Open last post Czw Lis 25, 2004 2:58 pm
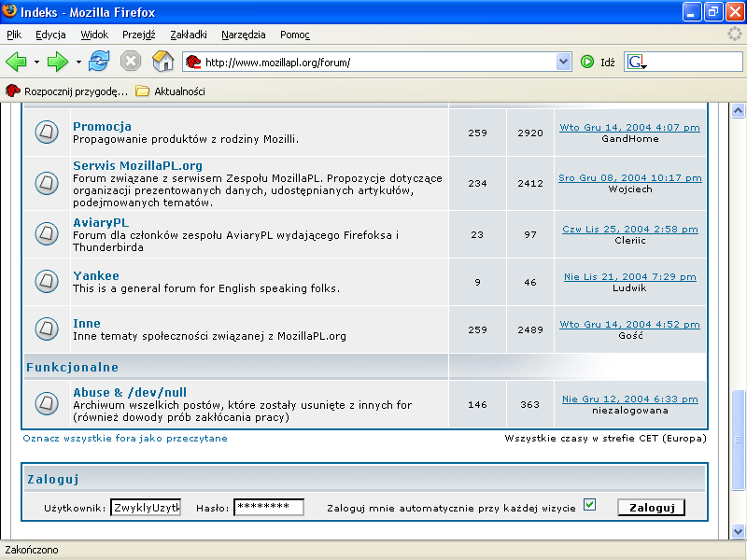Viewport: 747px width, 560px height. point(629,230)
